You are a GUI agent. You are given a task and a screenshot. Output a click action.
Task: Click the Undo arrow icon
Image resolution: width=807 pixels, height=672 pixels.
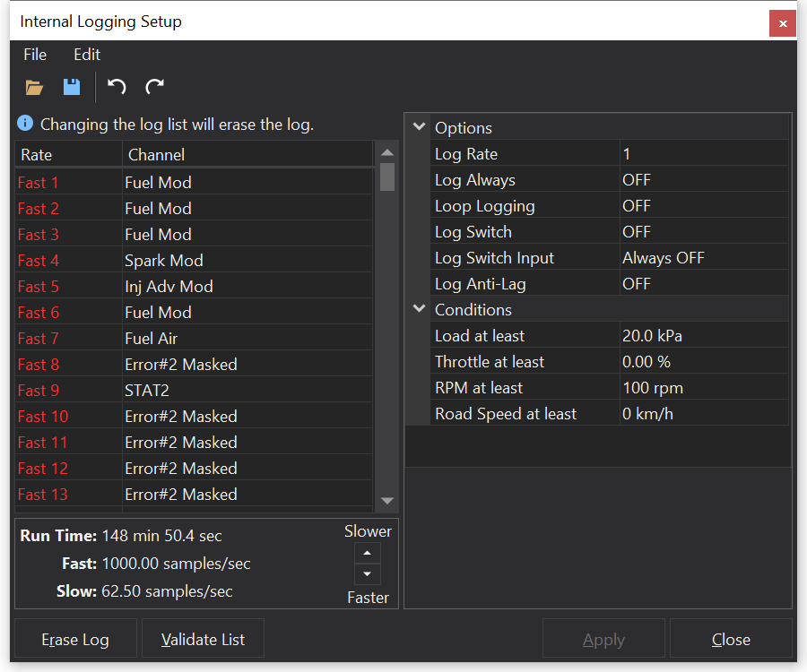coord(117,87)
